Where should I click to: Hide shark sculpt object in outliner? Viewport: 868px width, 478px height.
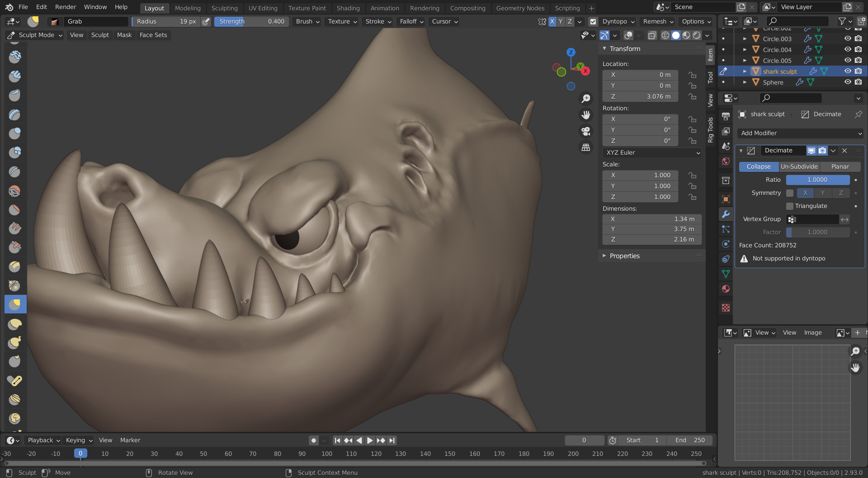coord(848,71)
